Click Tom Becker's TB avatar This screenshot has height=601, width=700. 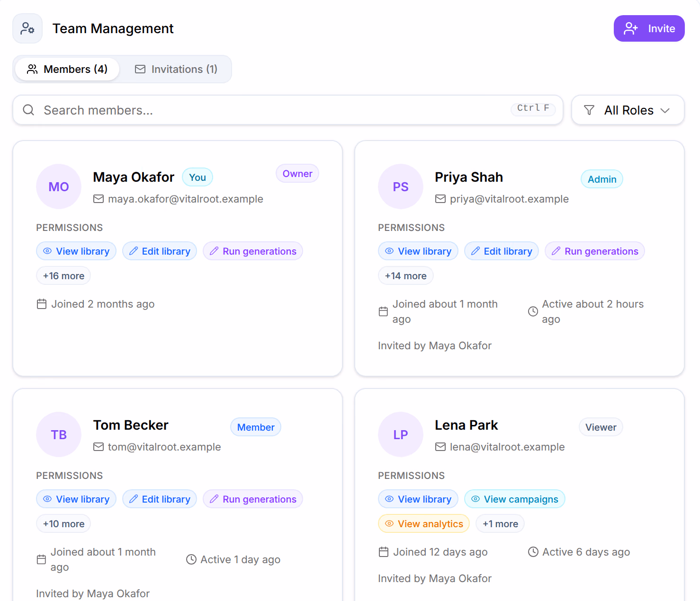click(x=59, y=434)
